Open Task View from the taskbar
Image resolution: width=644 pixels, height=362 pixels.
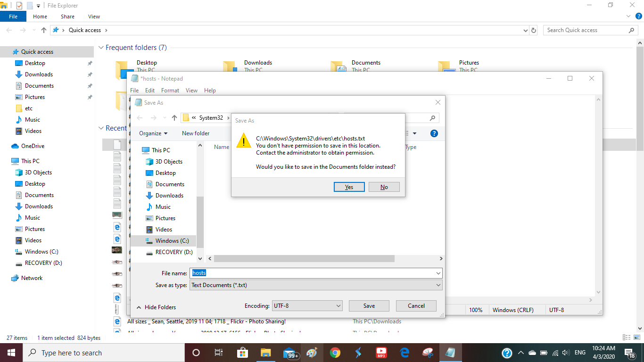(219, 353)
